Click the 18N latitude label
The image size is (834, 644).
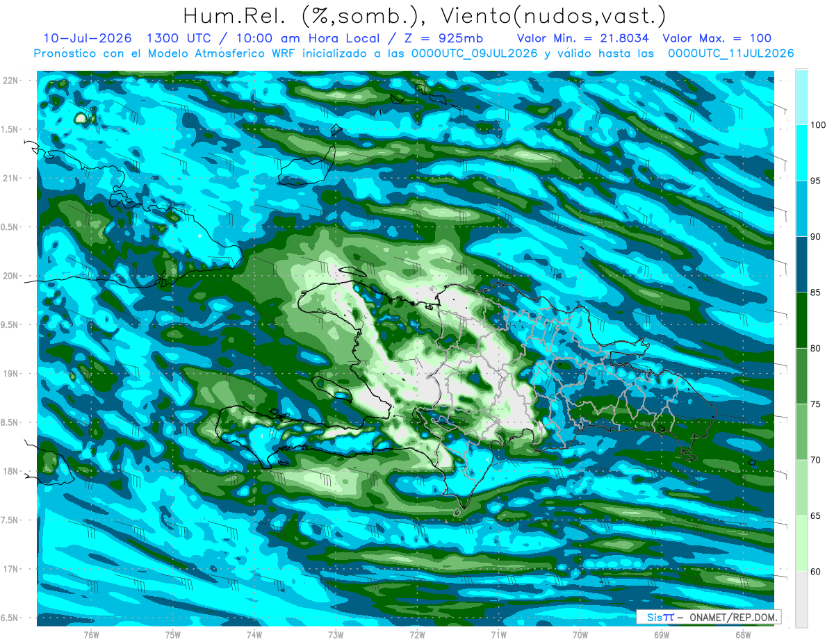tap(12, 471)
